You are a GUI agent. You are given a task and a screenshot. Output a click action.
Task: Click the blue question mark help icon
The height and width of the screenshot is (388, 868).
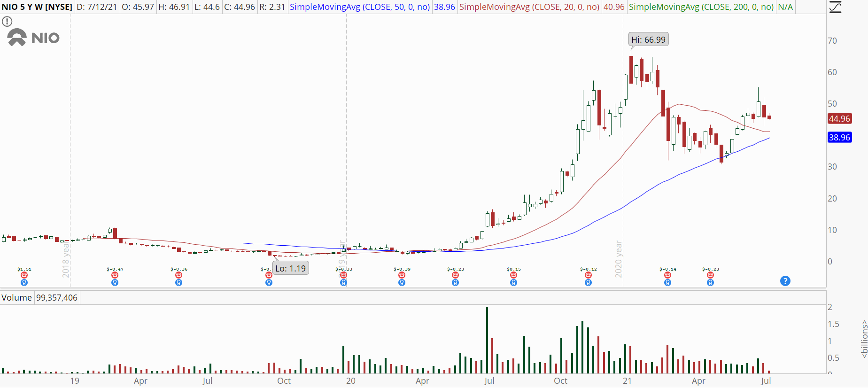(785, 281)
